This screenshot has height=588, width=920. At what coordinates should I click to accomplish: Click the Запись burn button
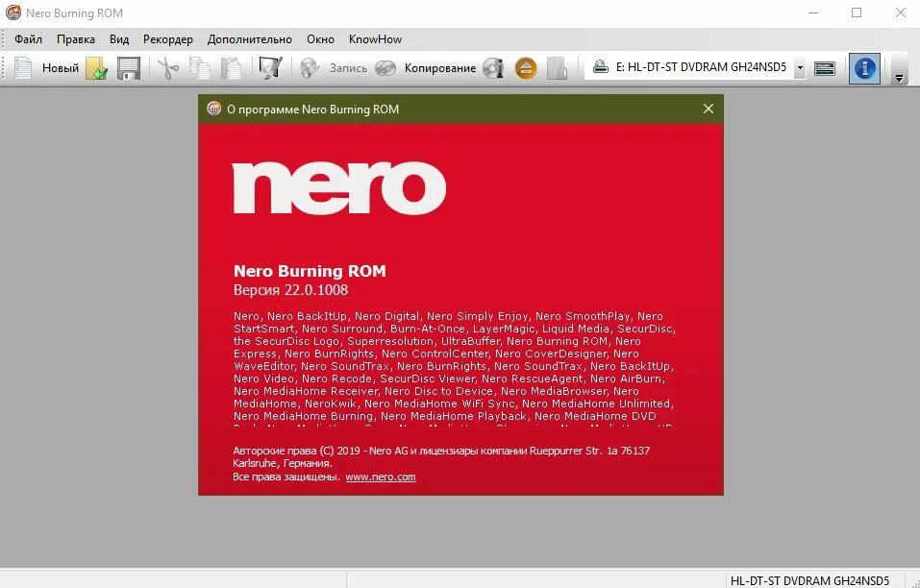(334, 68)
